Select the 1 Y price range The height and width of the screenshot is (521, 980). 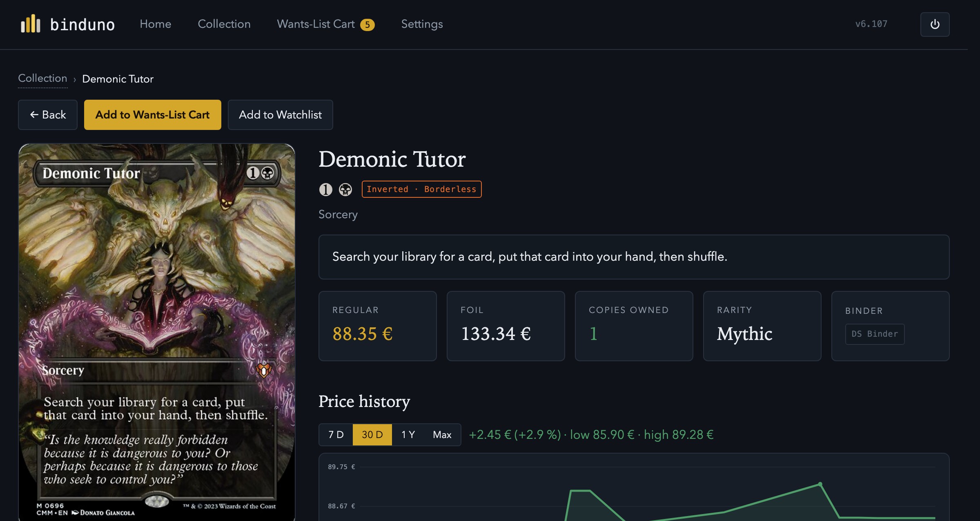point(408,434)
